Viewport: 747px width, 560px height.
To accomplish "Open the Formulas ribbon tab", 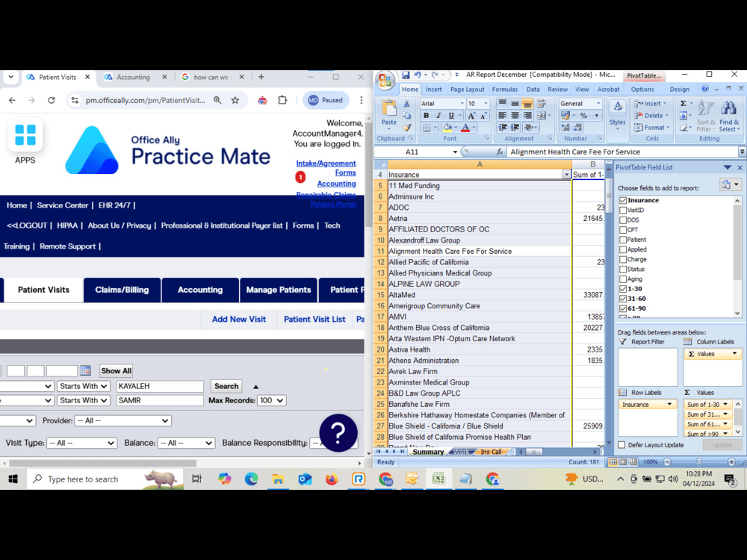I will (x=504, y=89).
